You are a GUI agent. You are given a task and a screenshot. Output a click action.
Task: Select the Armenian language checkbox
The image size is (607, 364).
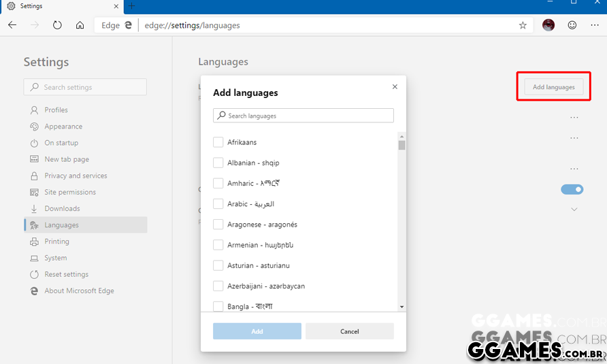218,245
